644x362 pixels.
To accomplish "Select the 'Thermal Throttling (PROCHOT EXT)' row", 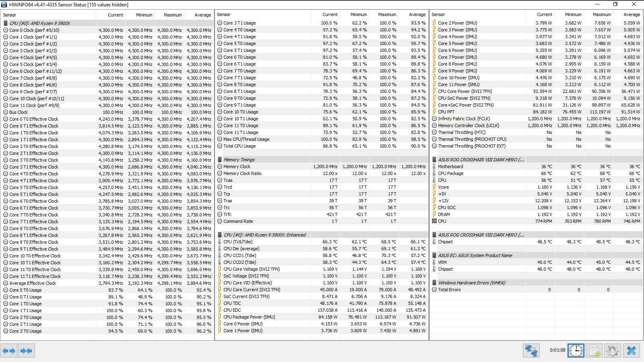I will [536, 146].
